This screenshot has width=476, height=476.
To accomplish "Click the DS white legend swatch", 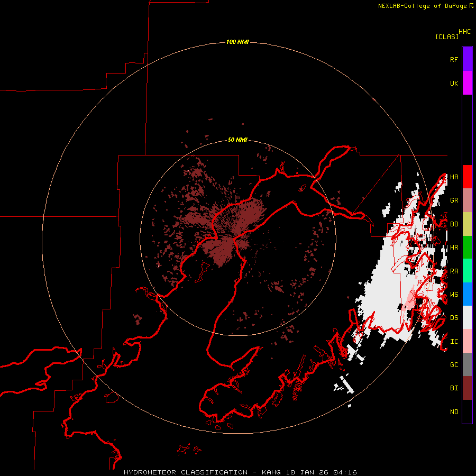I will [x=467, y=317].
